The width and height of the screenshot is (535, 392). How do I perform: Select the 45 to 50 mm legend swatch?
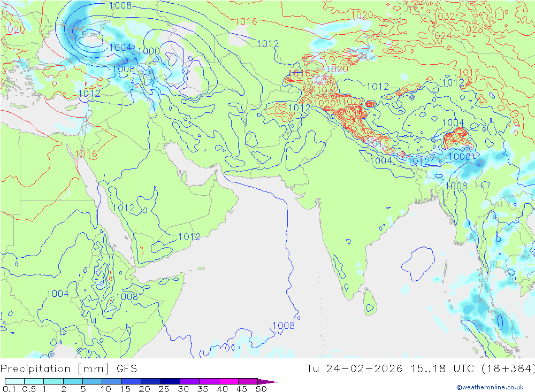[x=248, y=381]
